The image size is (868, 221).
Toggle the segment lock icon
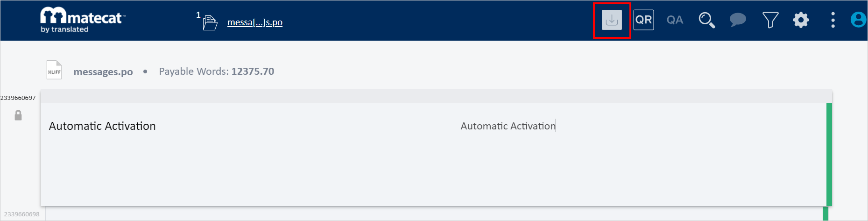(18, 115)
